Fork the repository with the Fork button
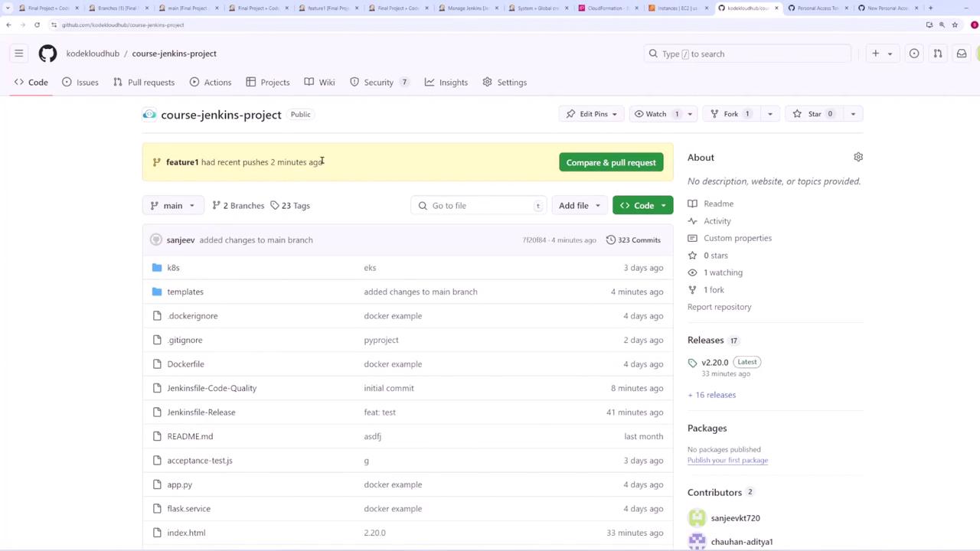This screenshot has height=551, width=980. pyautogui.click(x=730, y=114)
